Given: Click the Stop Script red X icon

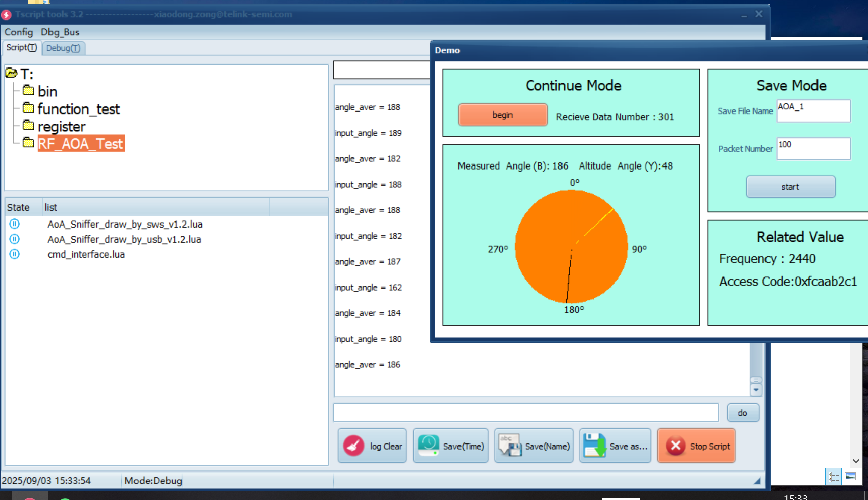Looking at the screenshot, I should tap(675, 446).
